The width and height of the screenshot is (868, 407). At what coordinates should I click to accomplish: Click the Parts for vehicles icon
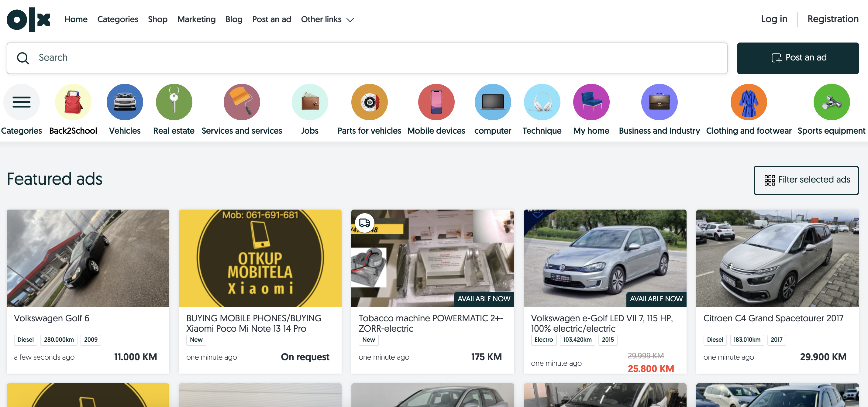[369, 102]
